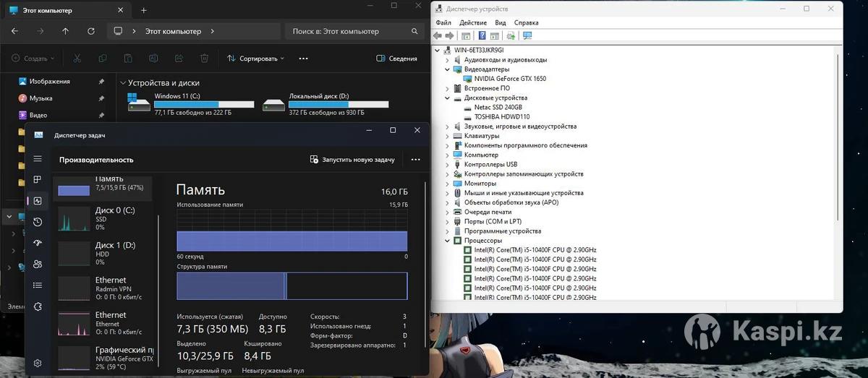Open Startup apps page in Task Manager
Viewport: 868px width, 378px height.
point(38,243)
